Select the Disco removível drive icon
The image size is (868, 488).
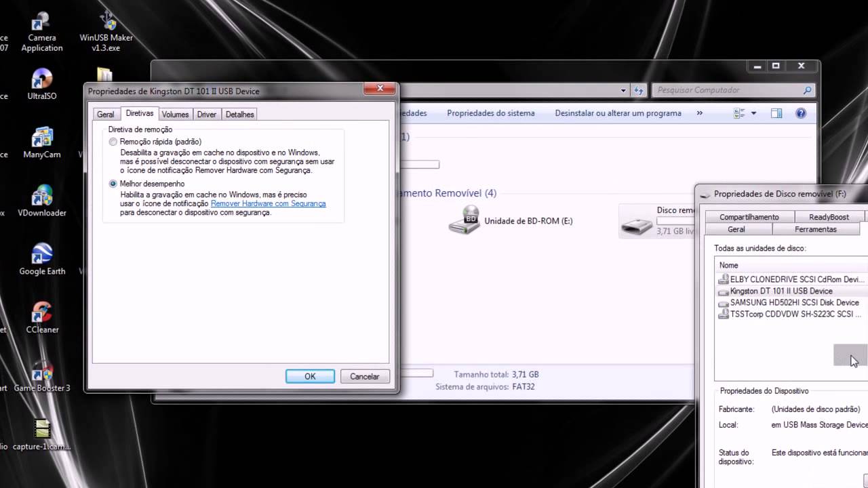tap(636, 226)
